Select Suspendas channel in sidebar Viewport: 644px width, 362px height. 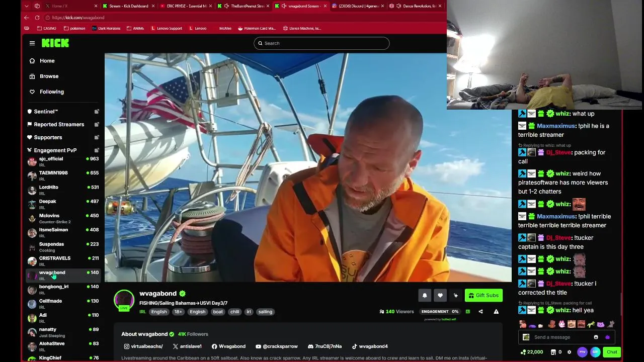tap(63, 247)
